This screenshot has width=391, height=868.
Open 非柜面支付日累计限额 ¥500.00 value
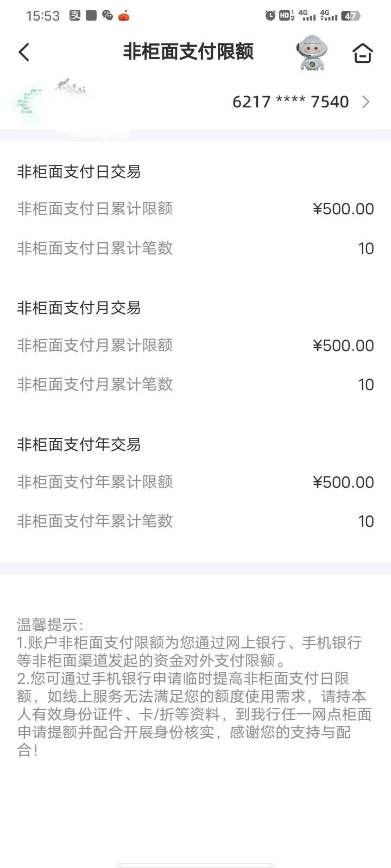(x=343, y=209)
